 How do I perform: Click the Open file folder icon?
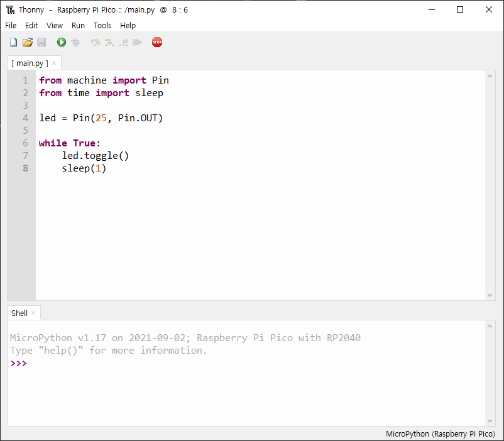point(28,42)
